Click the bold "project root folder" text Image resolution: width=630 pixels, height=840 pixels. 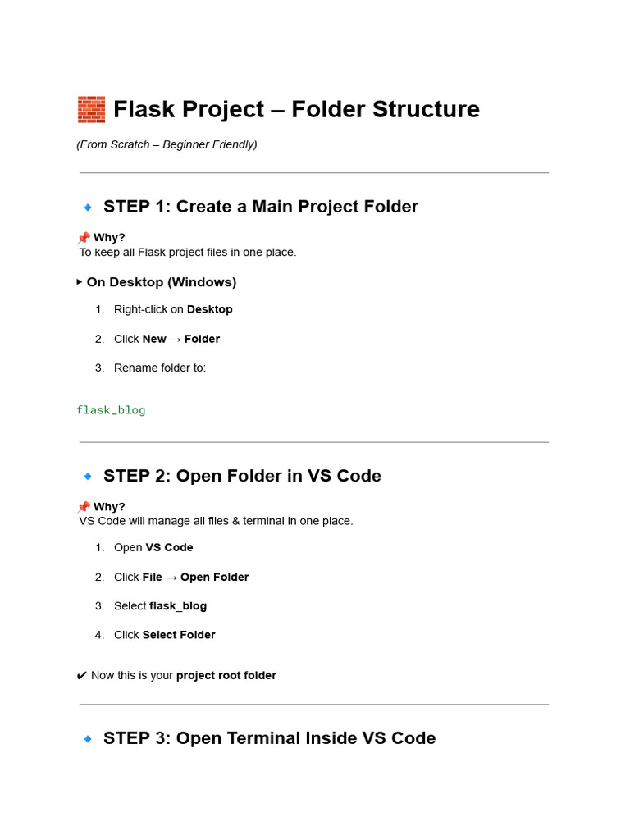226,676
